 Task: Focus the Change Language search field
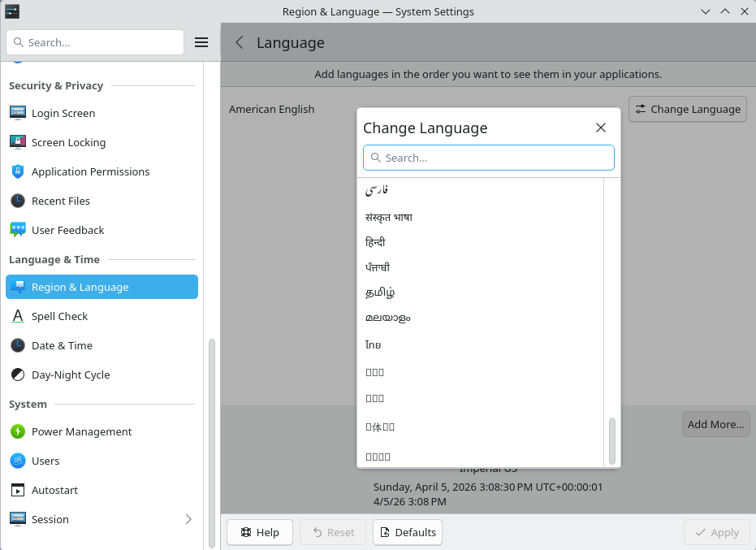tap(489, 158)
